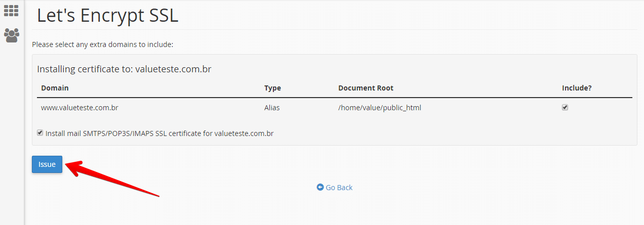Follow the Go Back link
The height and width of the screenshot is (225, 644).
coord(335,187)
